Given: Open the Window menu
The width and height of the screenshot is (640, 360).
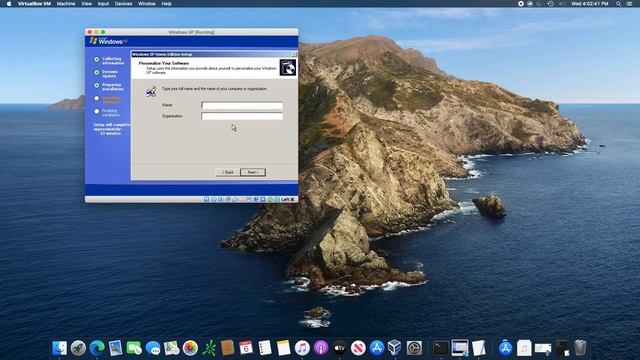Looking at the screenshot, I should 147,4.
